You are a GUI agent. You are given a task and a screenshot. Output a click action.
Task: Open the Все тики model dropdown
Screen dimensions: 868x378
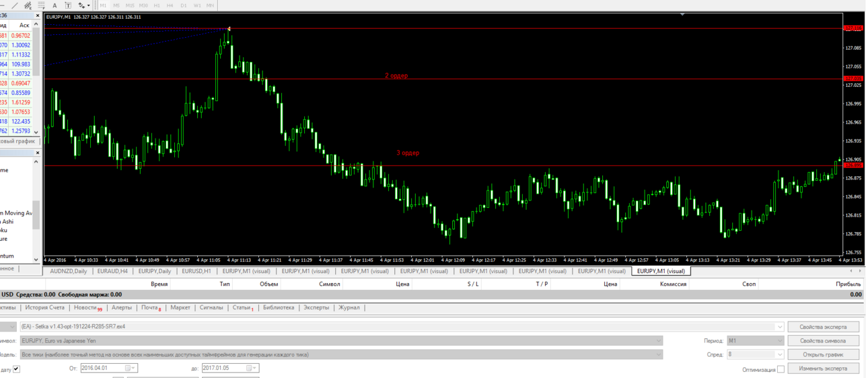(659, 354)
